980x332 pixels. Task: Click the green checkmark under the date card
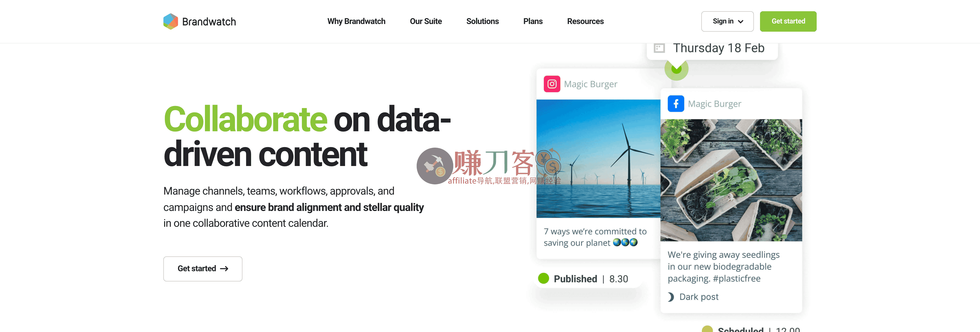676,69
